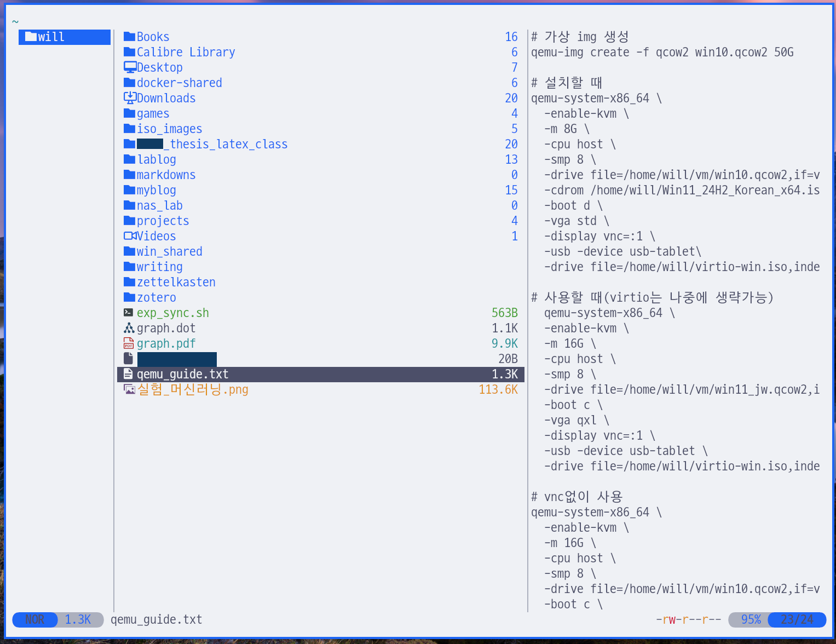Click the Downloads folder arrow icon

coord(130,98)
